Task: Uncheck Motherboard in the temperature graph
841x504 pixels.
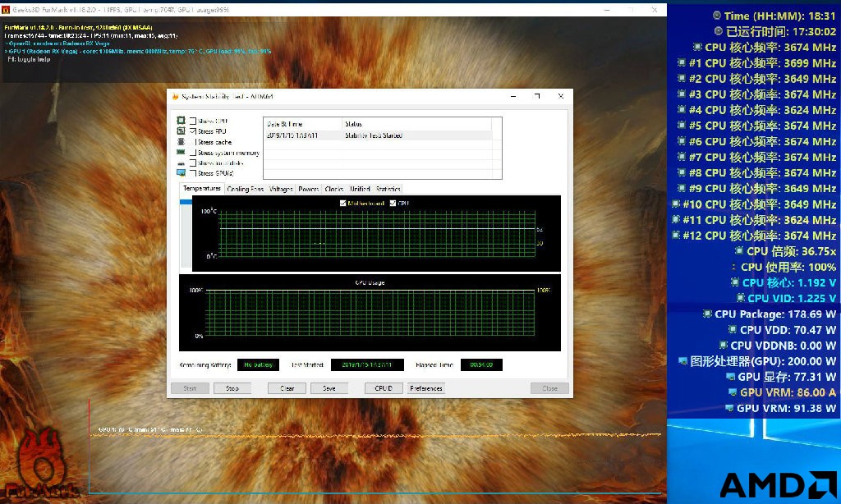Action: pyautogui.click(x=343, y=204)
